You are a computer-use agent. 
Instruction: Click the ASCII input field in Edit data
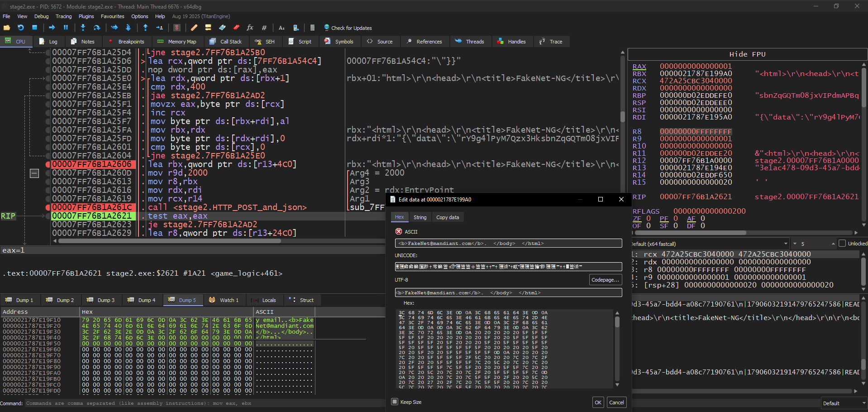pyautogui.click(x=508, y=244)
